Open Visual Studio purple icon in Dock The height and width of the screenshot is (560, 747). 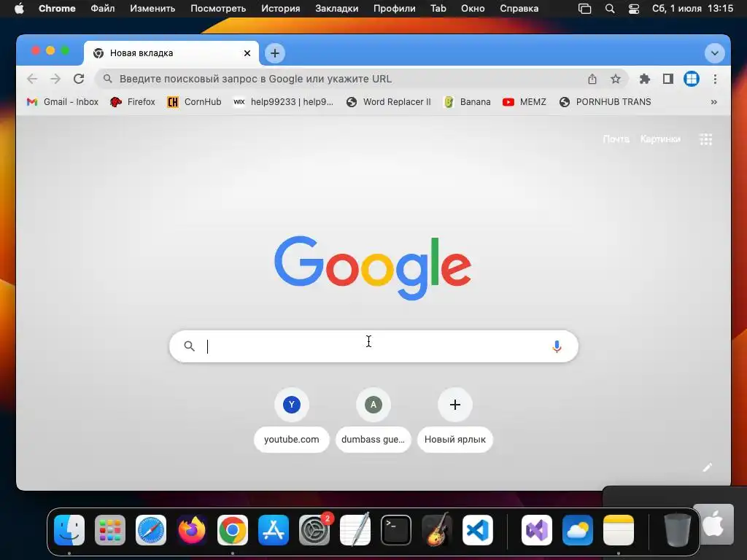(x=536, y=530)
